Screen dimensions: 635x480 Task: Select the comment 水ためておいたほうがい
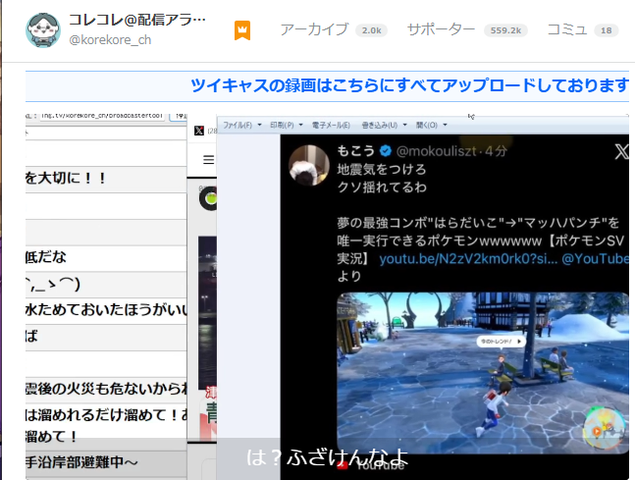(106, 310)
